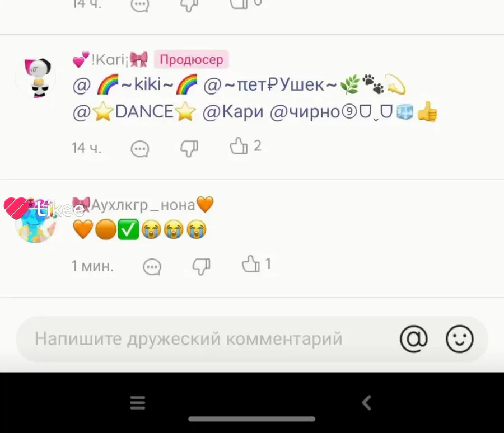Tap the Android back arrow
Image resolution: width=504 pixels, height=433 pixels.
[367, 402]
